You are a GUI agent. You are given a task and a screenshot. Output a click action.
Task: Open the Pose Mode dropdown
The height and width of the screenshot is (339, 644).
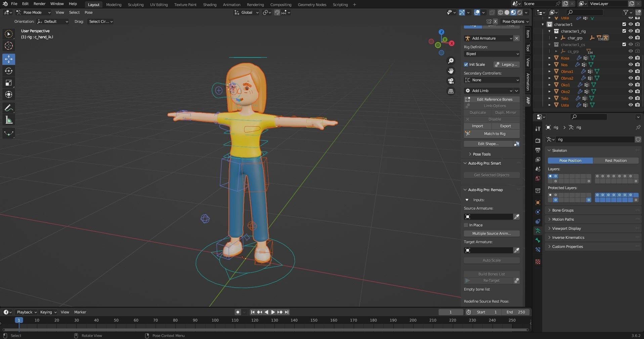(x=33, y=12)
